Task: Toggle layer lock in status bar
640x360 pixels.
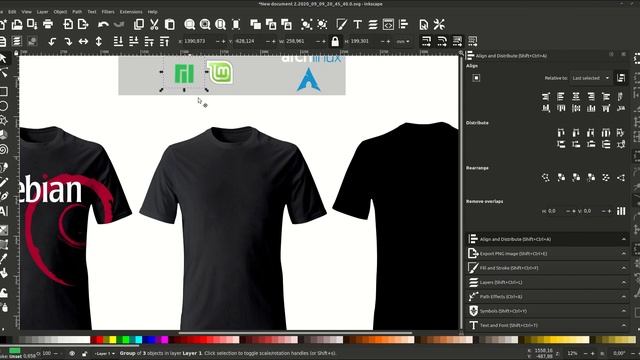Action: [x=84, y=353]
